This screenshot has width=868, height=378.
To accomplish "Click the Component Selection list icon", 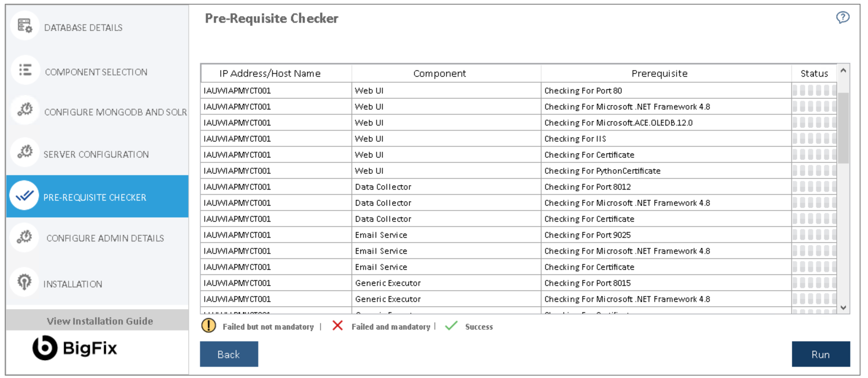I will (25, 70).
